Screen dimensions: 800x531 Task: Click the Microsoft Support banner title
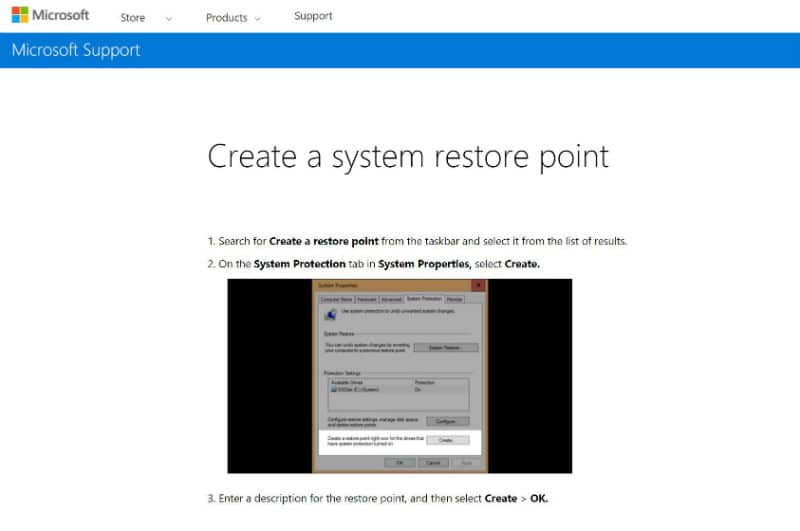[76, 50]
